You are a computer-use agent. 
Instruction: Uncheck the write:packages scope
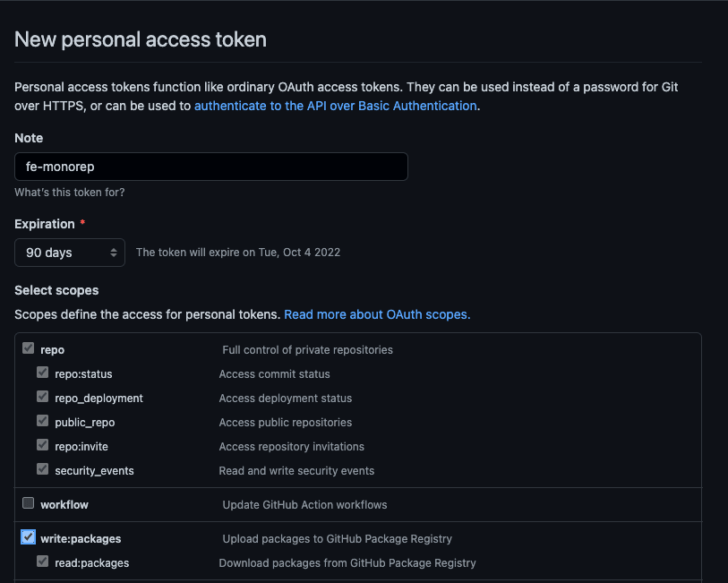(28, 538)
